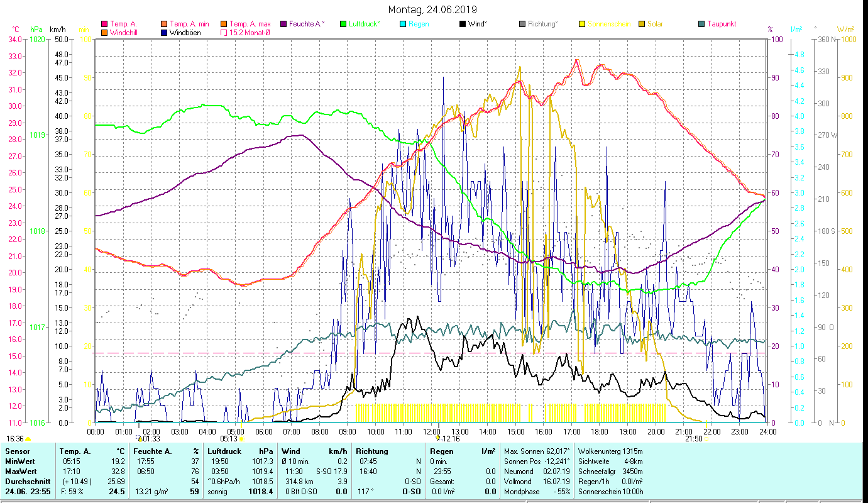Viewport: 868px width, 503px height.
Task: Click the Sensor header in the table
Action: 17,451
